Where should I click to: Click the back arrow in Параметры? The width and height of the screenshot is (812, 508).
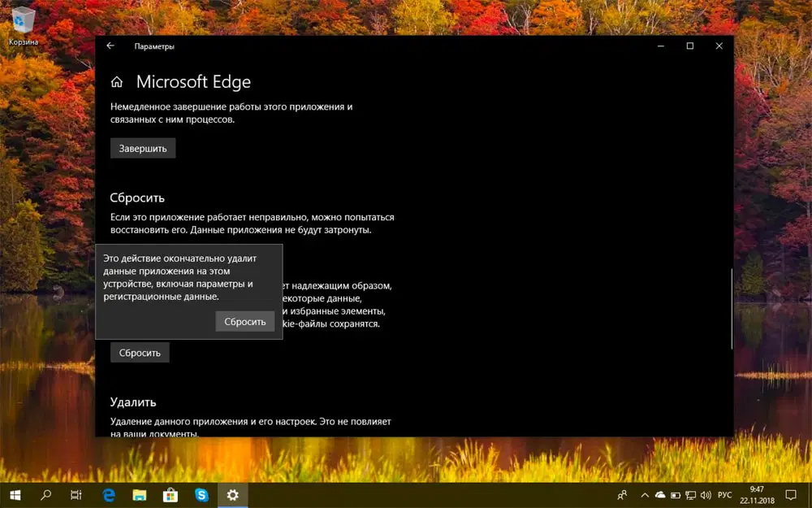[x=110, y=46]
